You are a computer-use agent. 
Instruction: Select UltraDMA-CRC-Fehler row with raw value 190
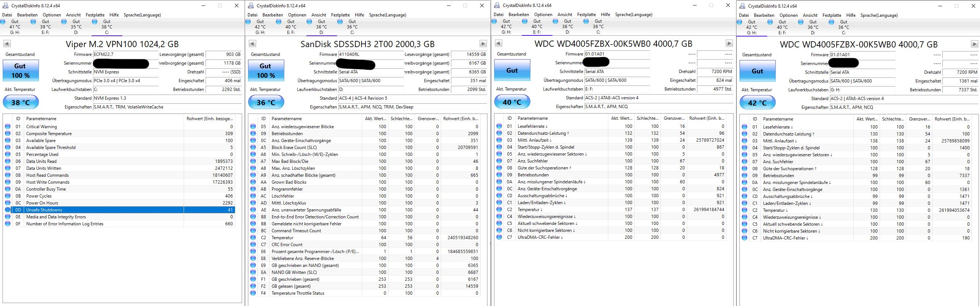coord(856,238)
